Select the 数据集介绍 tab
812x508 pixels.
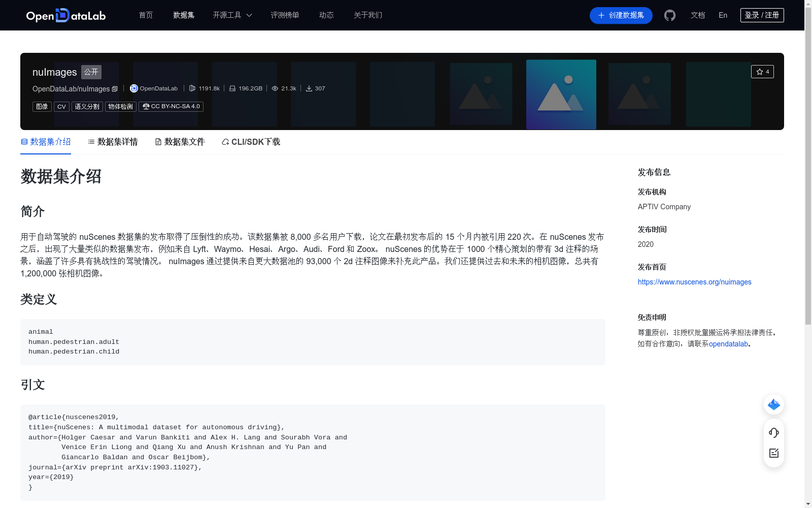[x=46, y=142]
